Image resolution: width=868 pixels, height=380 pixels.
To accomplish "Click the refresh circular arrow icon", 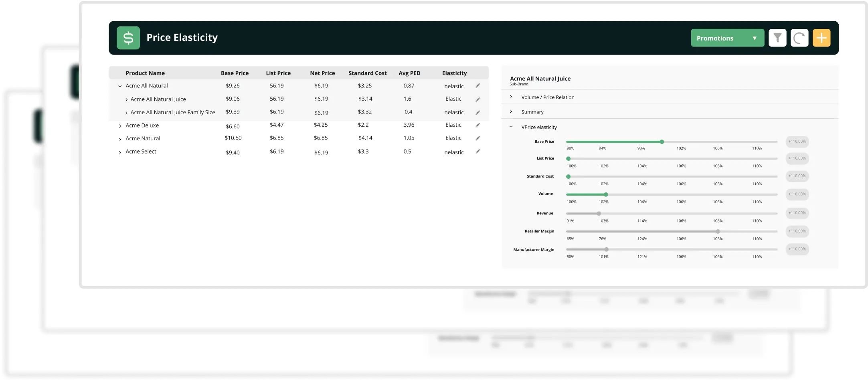I will coord(799,38).
